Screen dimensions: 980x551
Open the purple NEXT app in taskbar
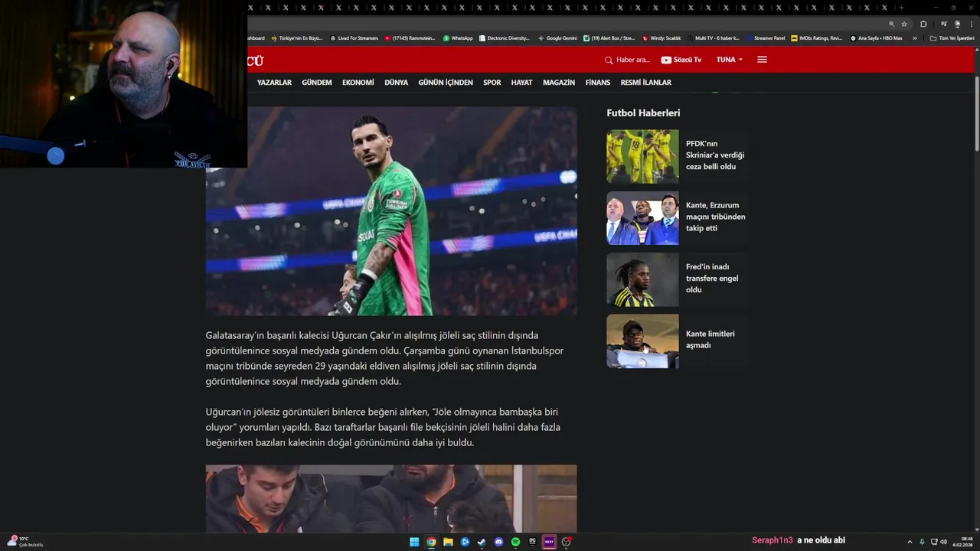pyautogui.click(x=549, y=542)
